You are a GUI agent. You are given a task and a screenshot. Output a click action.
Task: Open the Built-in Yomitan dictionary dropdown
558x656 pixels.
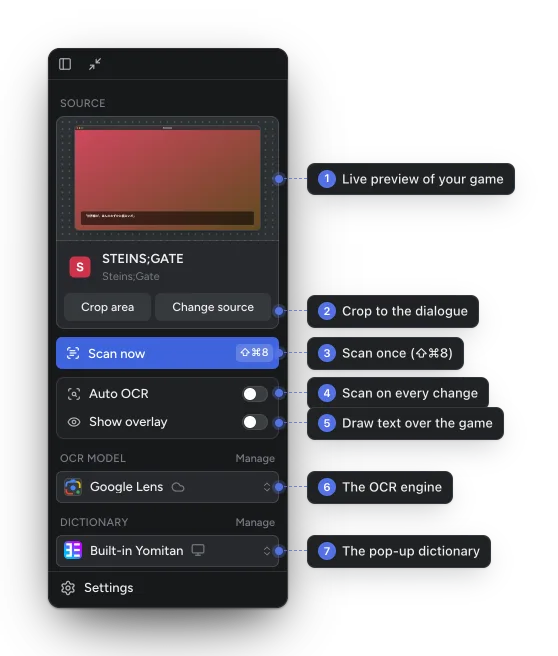[167, 551]
